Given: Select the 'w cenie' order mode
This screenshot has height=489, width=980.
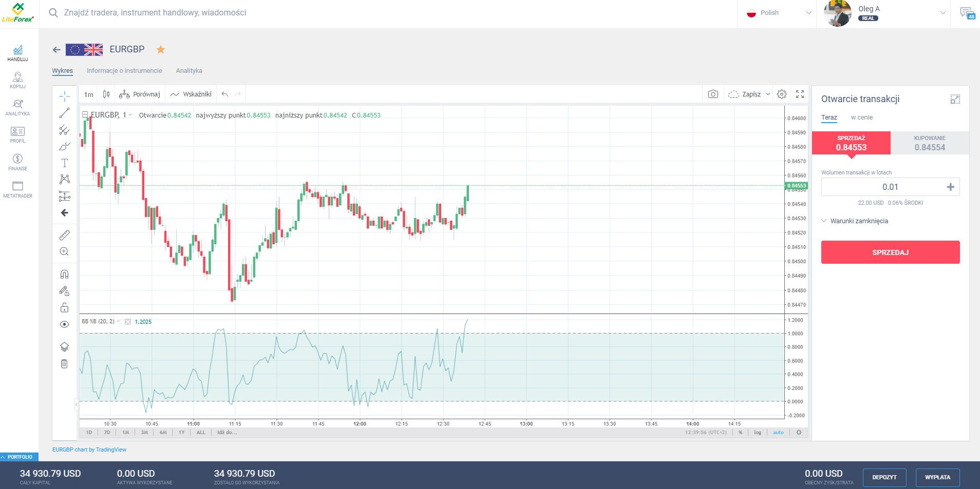Looking at the screenshot, I should 861,118.
